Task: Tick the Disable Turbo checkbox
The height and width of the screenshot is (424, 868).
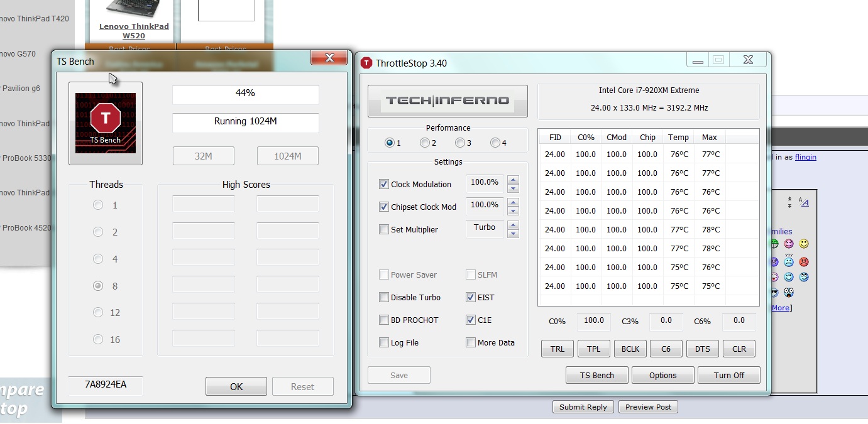Action: [384, 297]
